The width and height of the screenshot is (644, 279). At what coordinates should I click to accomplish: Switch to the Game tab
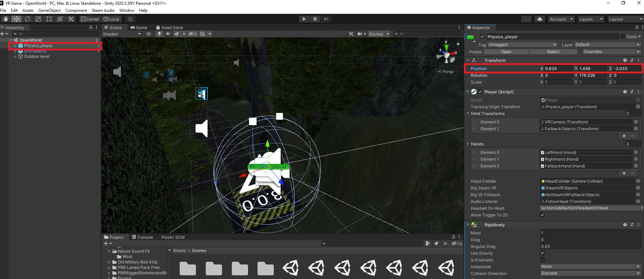point(139,27)
